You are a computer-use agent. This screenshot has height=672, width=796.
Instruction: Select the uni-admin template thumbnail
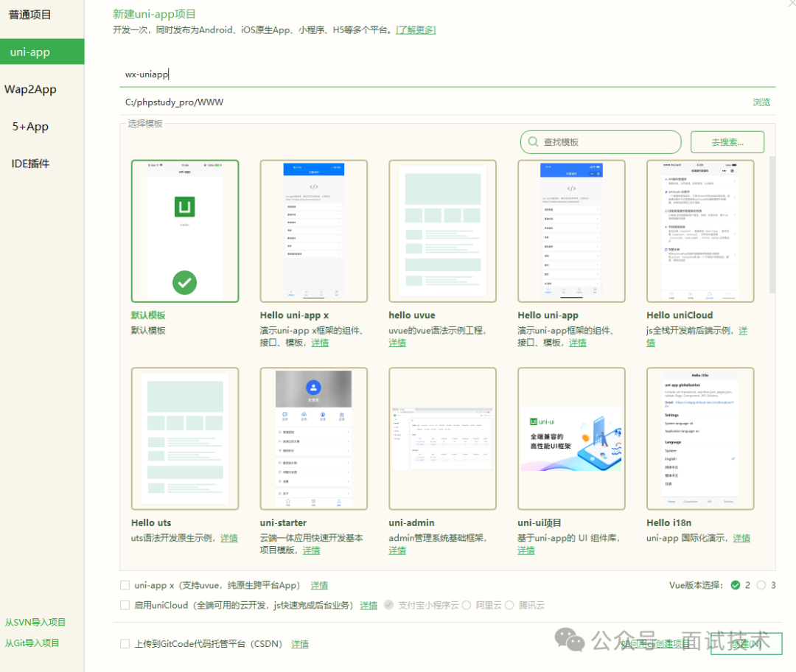pos(443,438)
